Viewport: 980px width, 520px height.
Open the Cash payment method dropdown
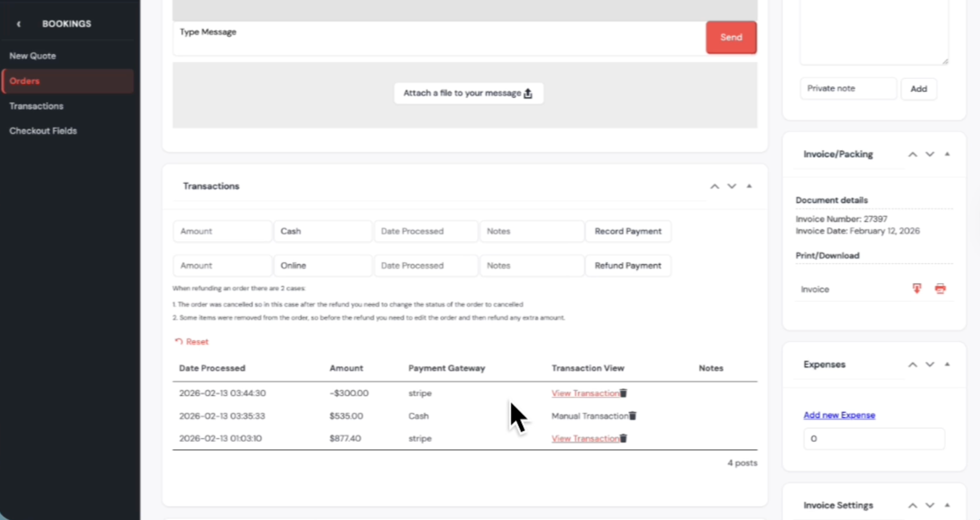pos(323,231)
